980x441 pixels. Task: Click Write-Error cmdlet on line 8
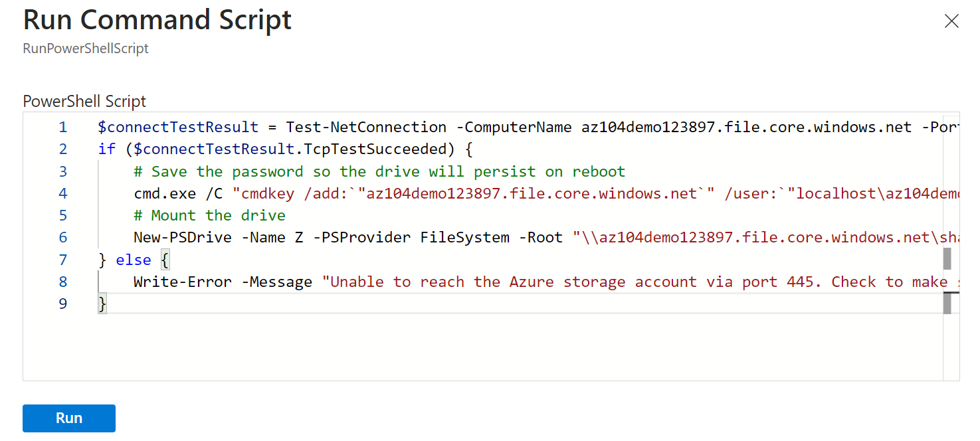coord(182,282)
